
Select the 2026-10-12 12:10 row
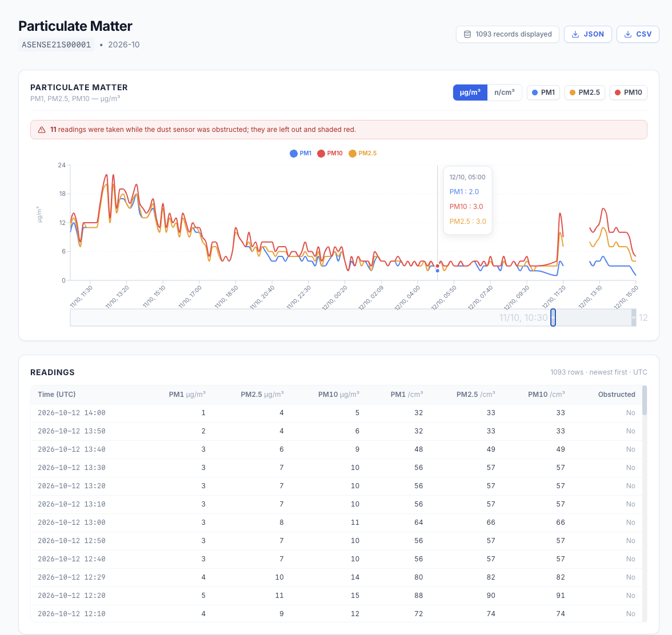[x=337, y=614]
